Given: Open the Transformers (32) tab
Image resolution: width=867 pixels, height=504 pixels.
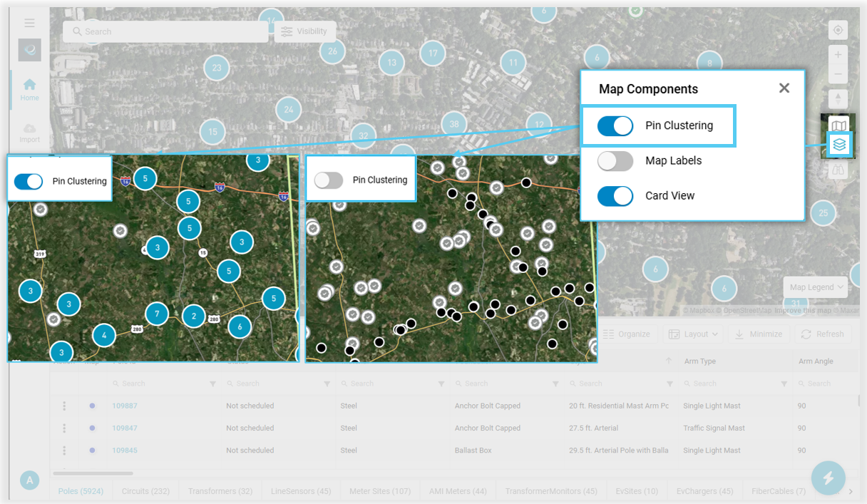Looking at the screenshot, I should coord(220,491).
